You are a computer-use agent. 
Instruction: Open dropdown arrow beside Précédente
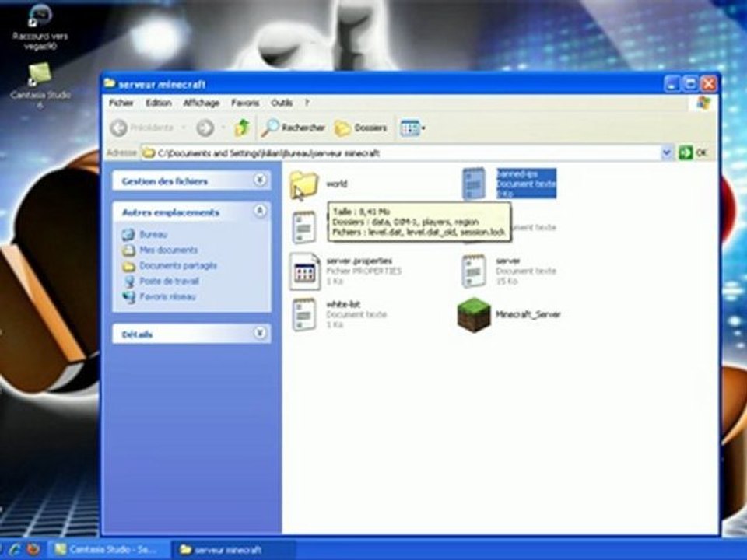[x=184, y=128]
